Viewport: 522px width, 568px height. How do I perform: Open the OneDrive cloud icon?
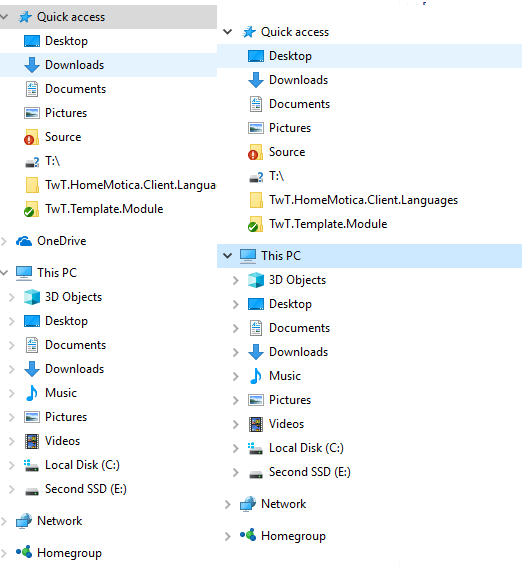tap(24, 241)
